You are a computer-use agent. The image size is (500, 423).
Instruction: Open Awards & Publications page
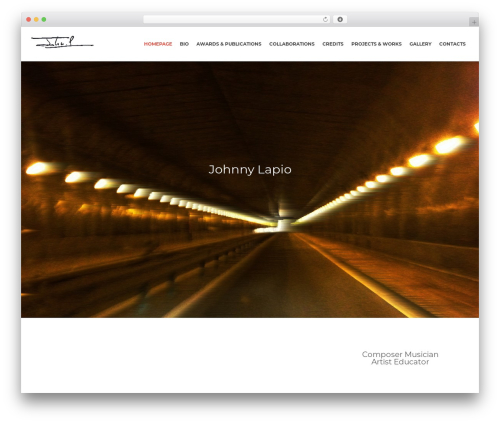(229, 44)
